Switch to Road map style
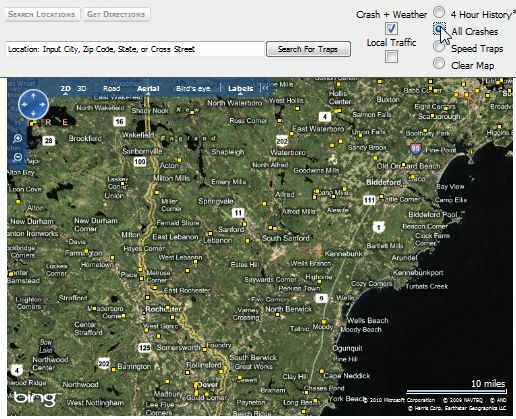 (x=111, y=88)
